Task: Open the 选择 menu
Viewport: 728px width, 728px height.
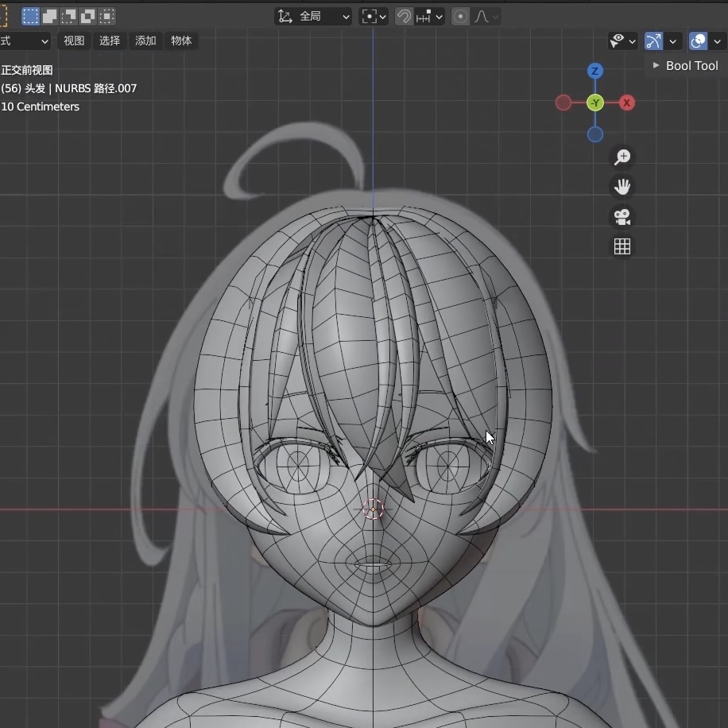Action: pyautogui.click(x=110, y=41)
